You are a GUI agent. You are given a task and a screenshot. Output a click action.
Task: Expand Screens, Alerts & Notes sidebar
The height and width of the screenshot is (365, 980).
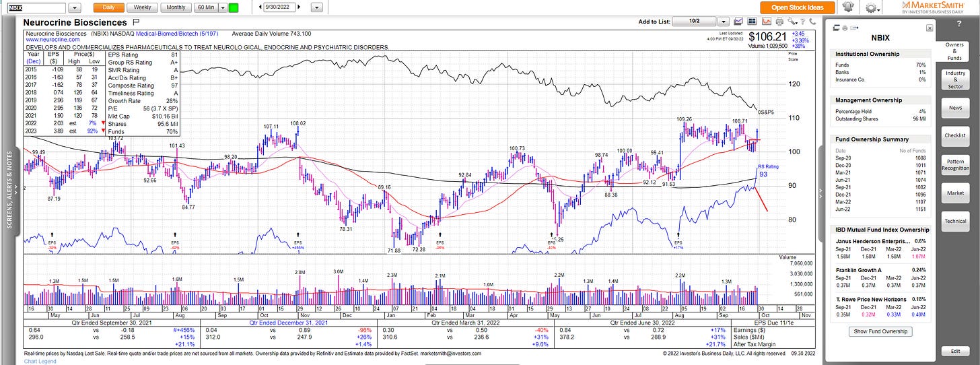pos(9,193)
